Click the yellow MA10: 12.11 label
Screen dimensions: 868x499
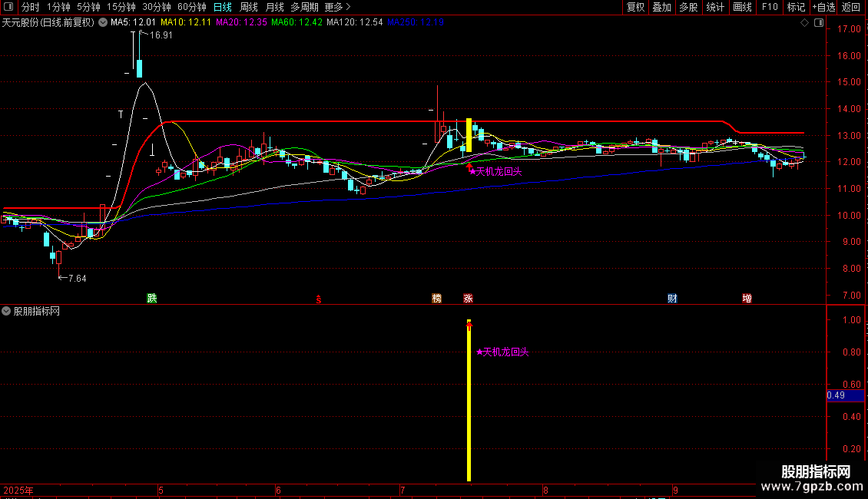(x=185, y=22)
